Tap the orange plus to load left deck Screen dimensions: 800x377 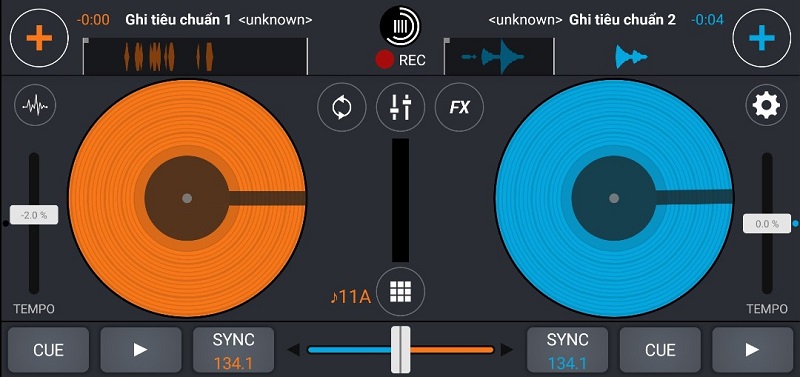(x=39, y=38)
